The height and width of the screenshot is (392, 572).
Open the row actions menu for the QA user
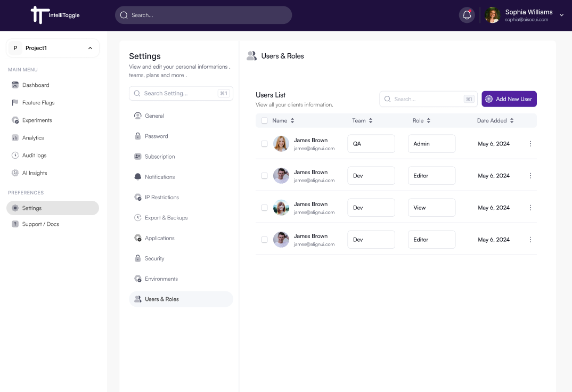tap(530, 143)
